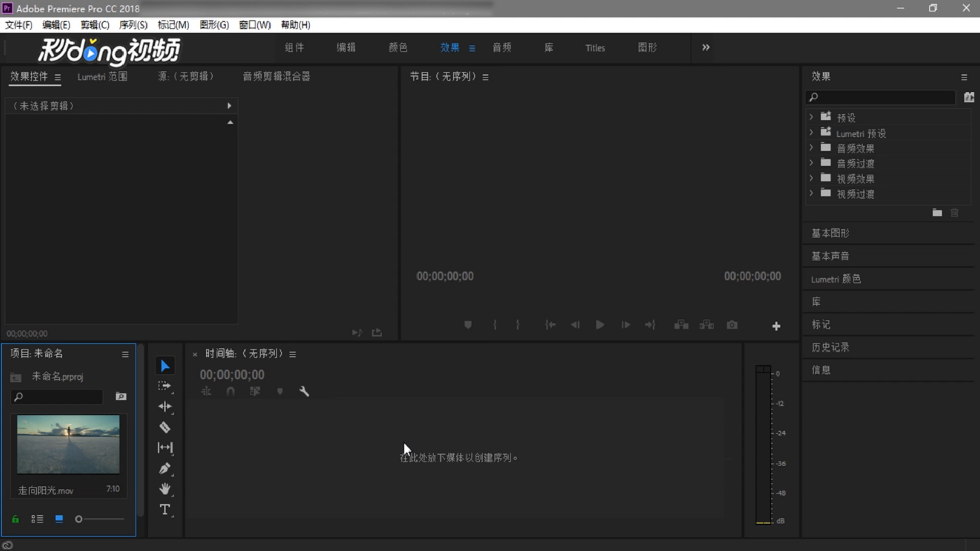Adjust the project thumbnail zoom slider
This screenshot has height=551, width=980.
point(79,519)
